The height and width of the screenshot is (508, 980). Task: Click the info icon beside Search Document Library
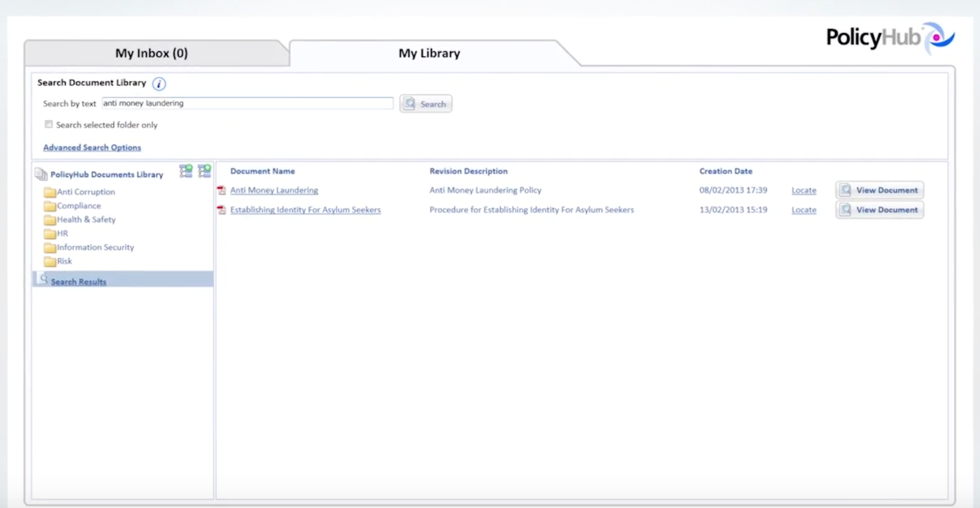pyautogui.click(x=159, y=84)
